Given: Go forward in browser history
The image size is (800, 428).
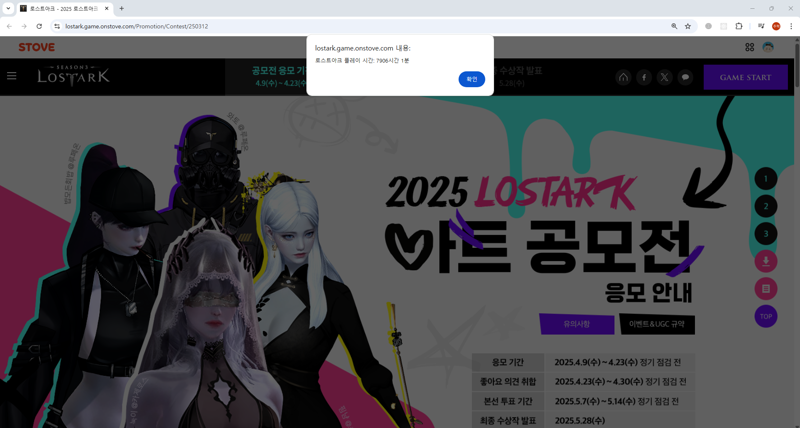Looking at the screenshot, I should click(24, 26).
